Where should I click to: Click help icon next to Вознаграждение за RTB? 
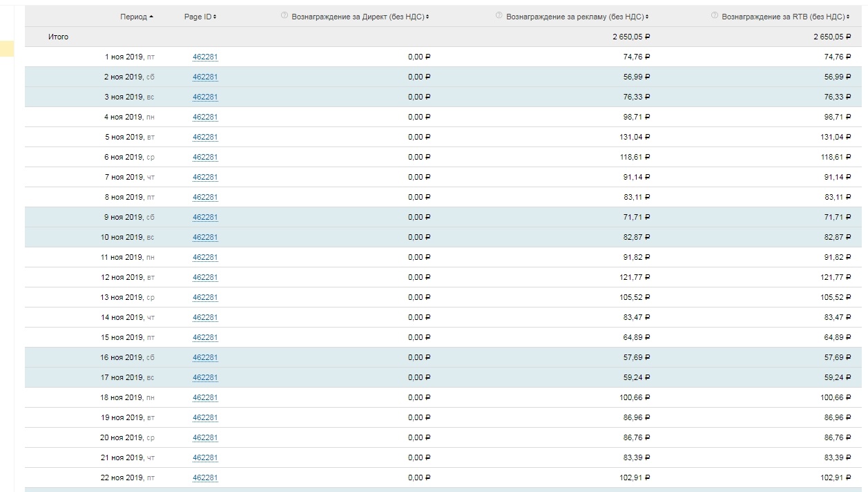(x=715, y=16)
